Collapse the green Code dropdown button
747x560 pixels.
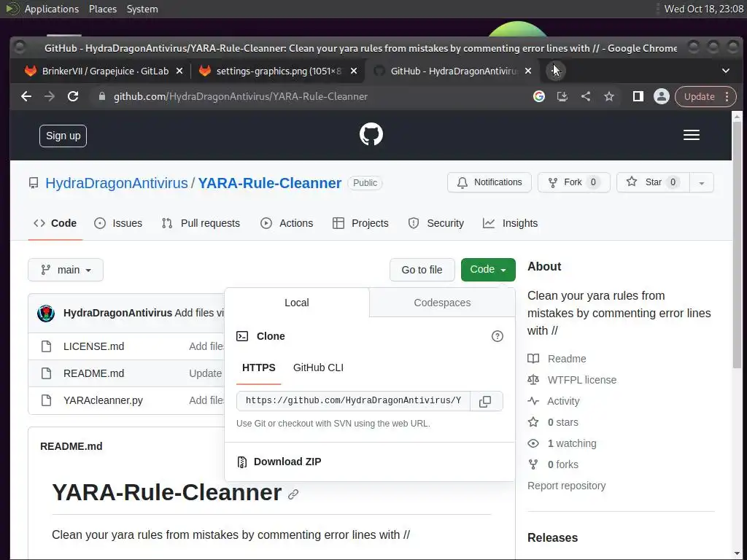(x=488, y=270)
